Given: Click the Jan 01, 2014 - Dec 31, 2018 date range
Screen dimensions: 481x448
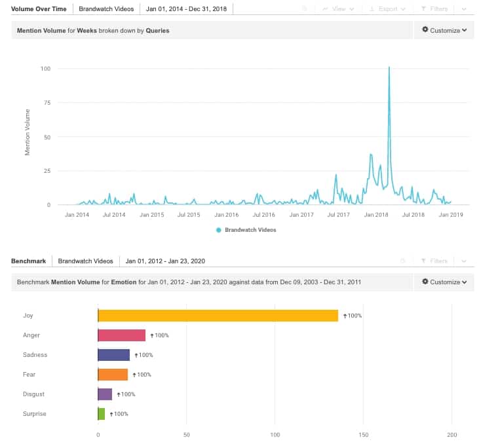Looking at the screenshot, I should click(x=186, y=9).
